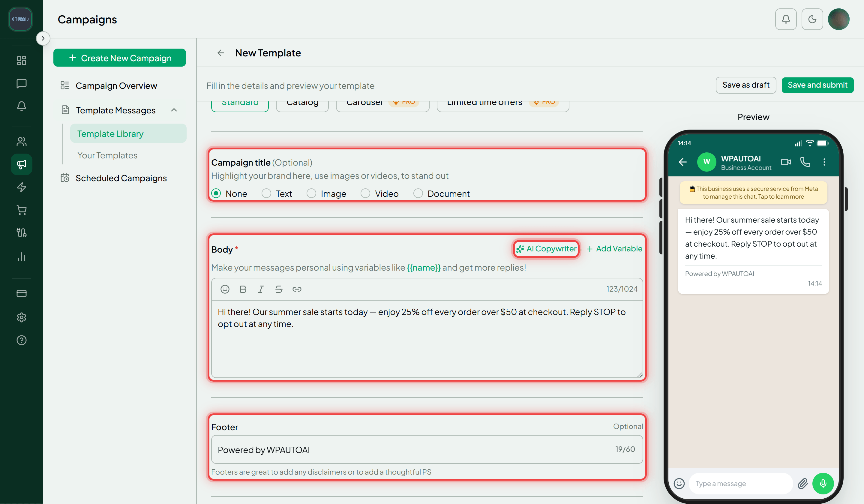The height and width of the screenshot is (504, 864).
Task: Click the Footer input field
Action: [x=427, y=449]
